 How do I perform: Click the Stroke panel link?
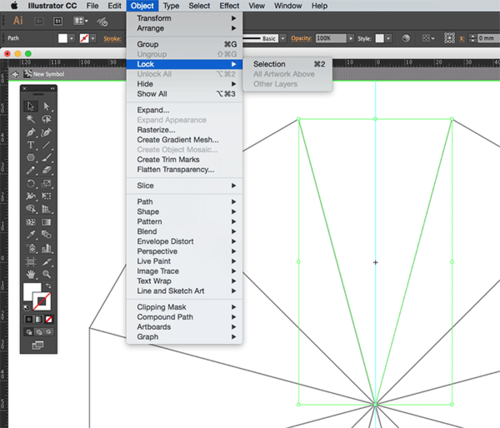112,39
